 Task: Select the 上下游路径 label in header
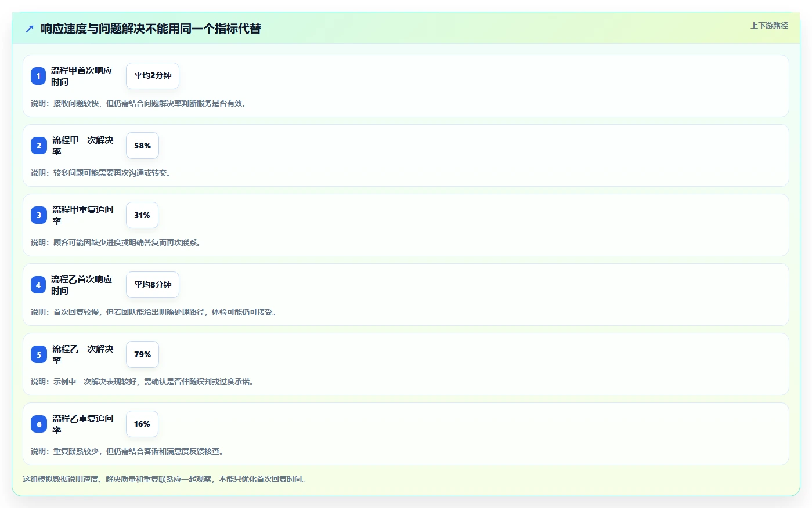[x=769, y=26]
